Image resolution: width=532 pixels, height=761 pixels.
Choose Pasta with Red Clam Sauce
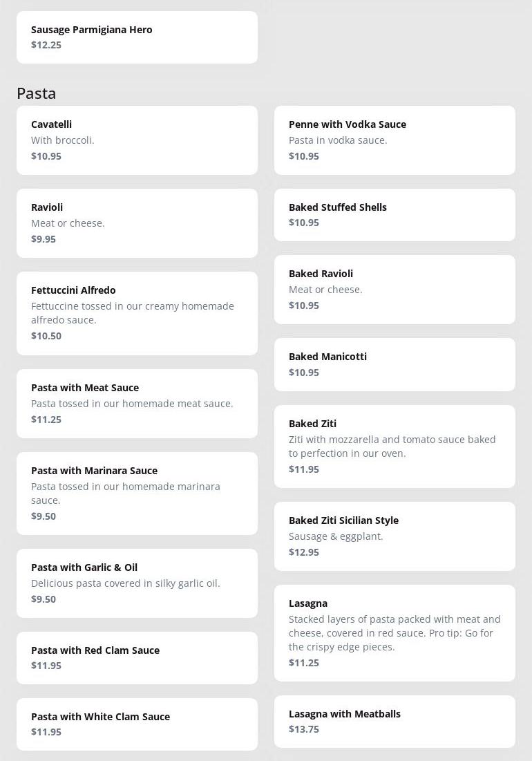click(137, 658)
